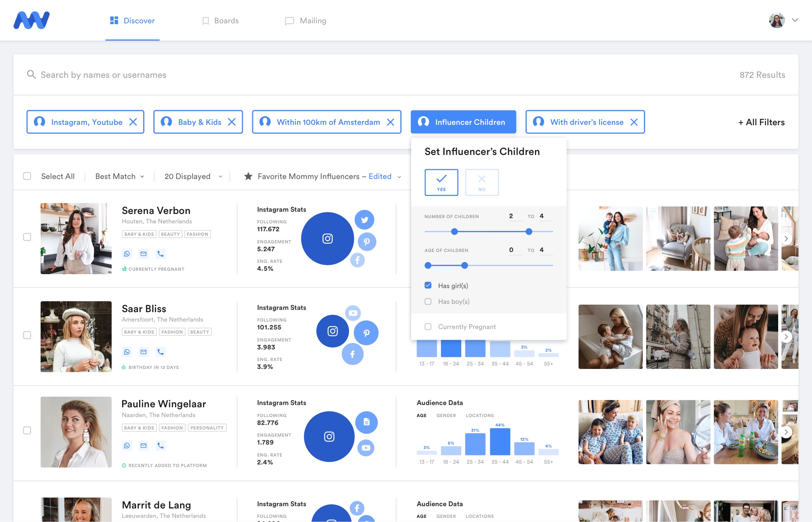Click Saar Bliss's email envelope icon
The height and width of the screenshot is (522, 812).
click(x=144, y=352)
